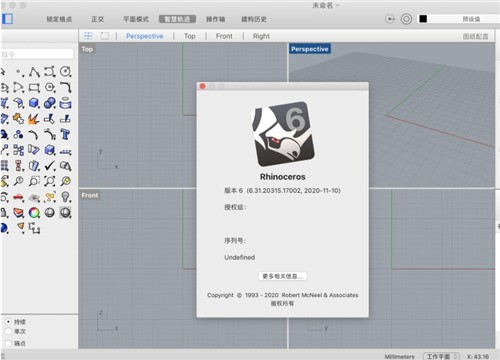The image size is (500, 360).
Task: Select the Trim tool
Action: point(50,119)
